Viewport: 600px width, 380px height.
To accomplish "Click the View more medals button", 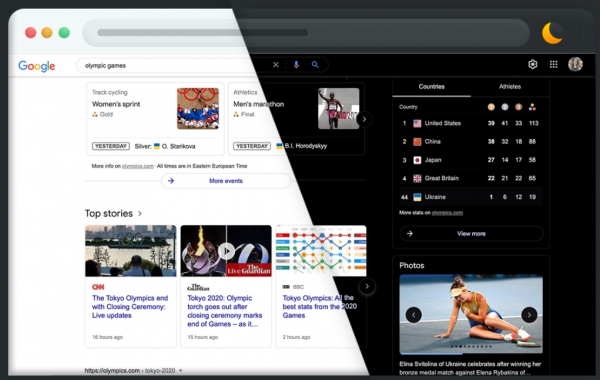I will (471, 233).
